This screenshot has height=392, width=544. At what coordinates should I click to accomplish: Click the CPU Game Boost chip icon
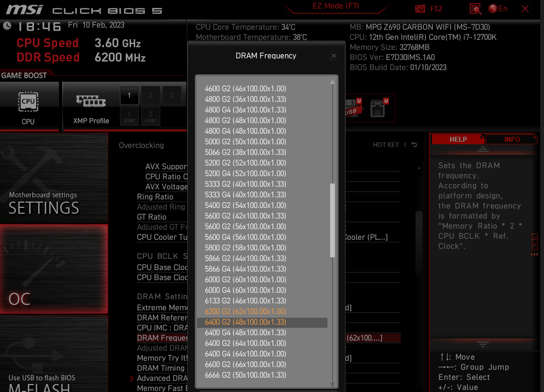(28, 102)
